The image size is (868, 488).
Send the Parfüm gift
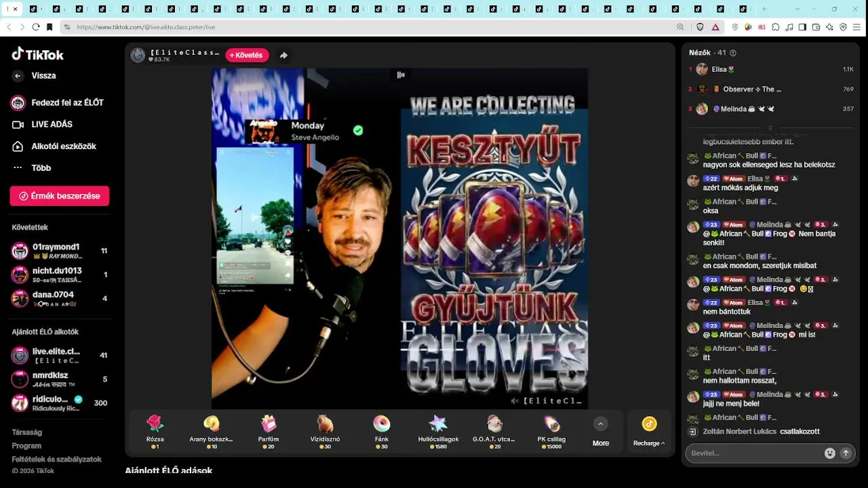[x=269, y=432]
